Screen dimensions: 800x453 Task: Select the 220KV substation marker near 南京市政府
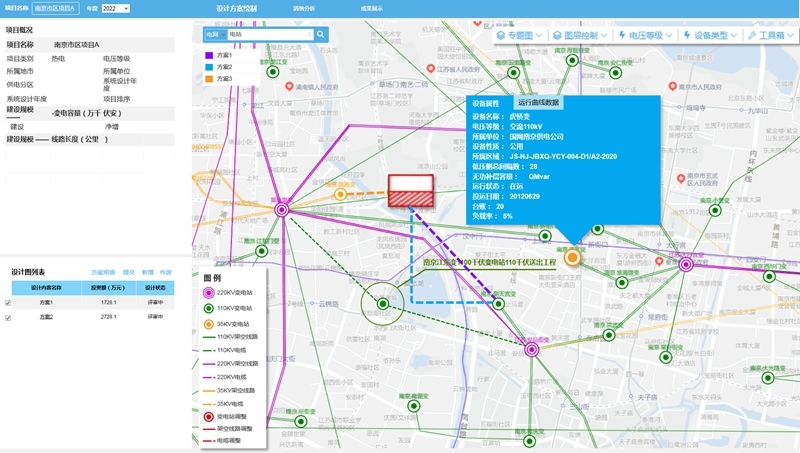[x=686, y=264]
